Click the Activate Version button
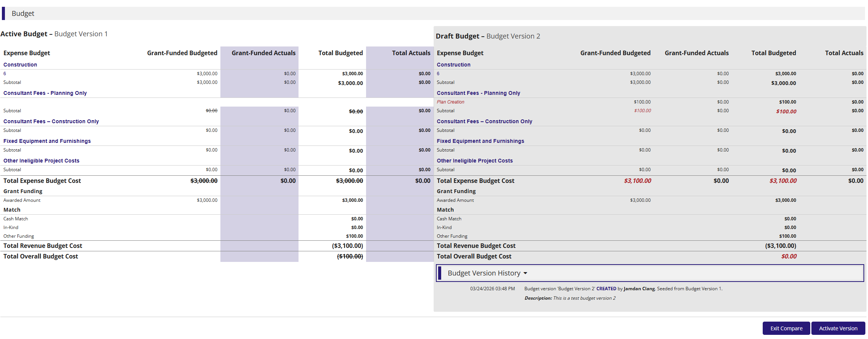Image resolution: width=868 pixels, height=339 pixels. point(838,328)
